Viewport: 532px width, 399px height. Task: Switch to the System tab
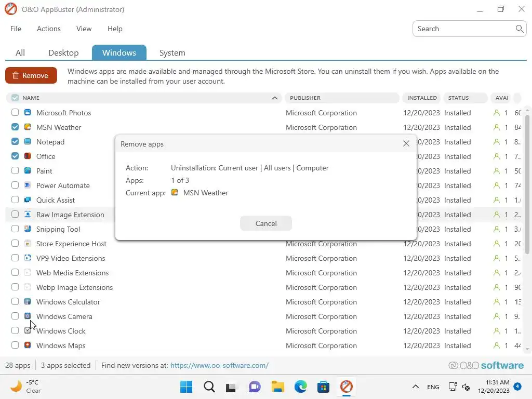pos(172,52)
